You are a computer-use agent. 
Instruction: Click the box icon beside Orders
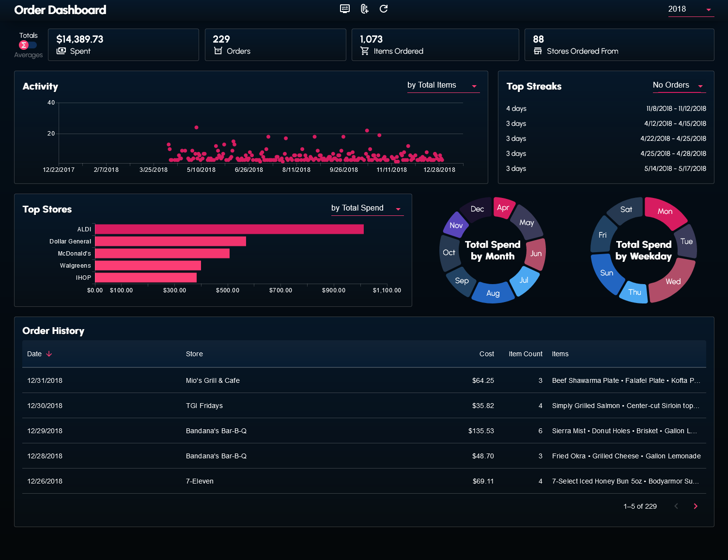coord(218,51)
